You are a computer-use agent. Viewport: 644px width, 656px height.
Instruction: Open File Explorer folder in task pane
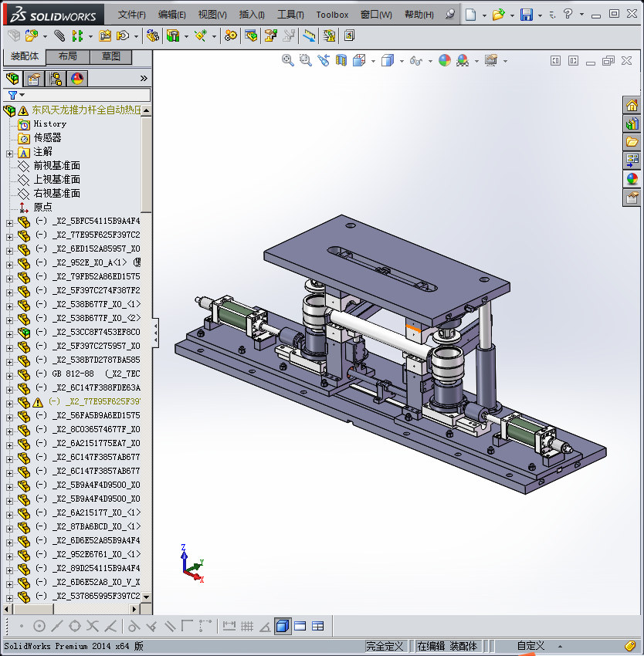(x=632, y=142)
